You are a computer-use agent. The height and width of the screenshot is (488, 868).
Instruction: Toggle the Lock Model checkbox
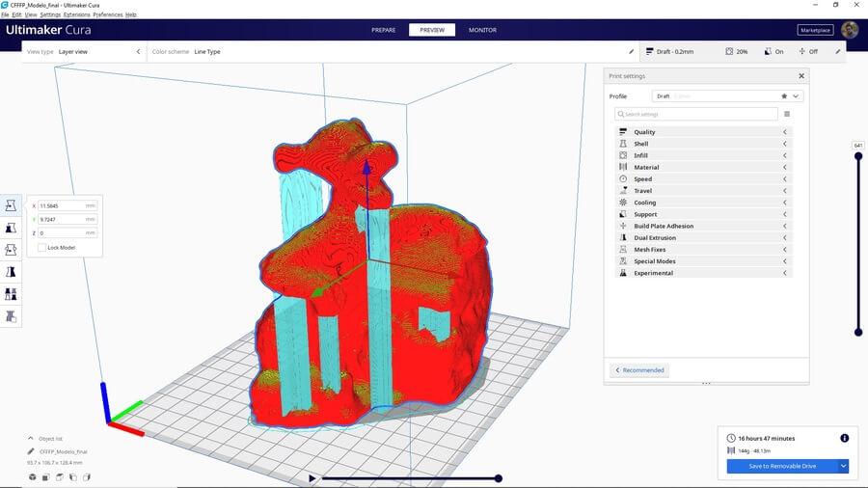[41, 247]
